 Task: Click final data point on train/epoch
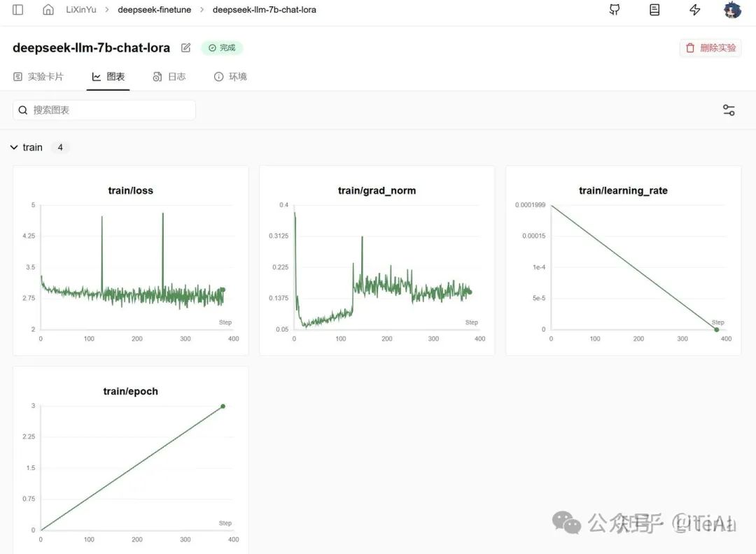[x=223, y=406]
